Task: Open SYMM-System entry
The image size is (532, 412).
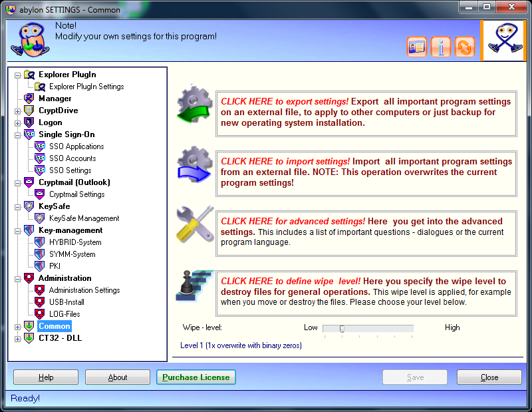Action: point(72,254)
